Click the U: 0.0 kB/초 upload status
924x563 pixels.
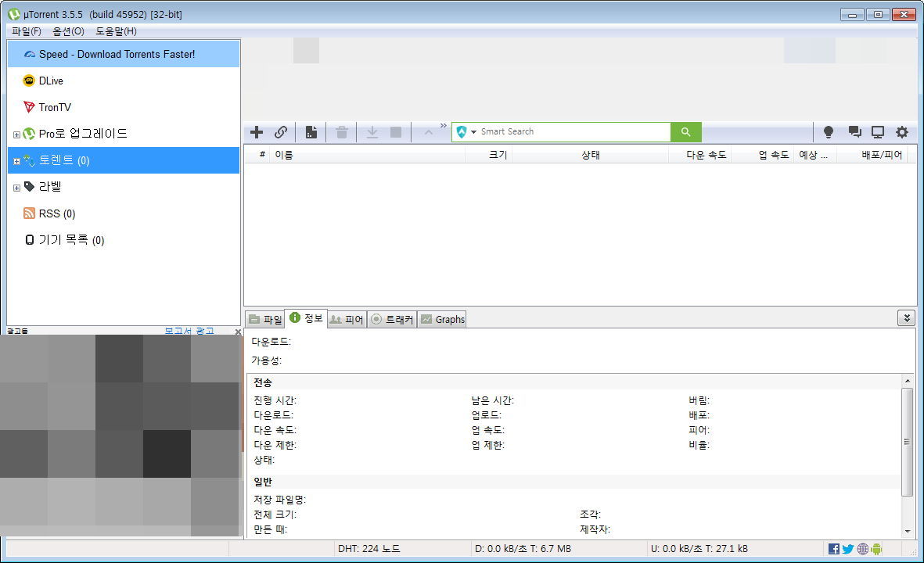coord(699,549)
